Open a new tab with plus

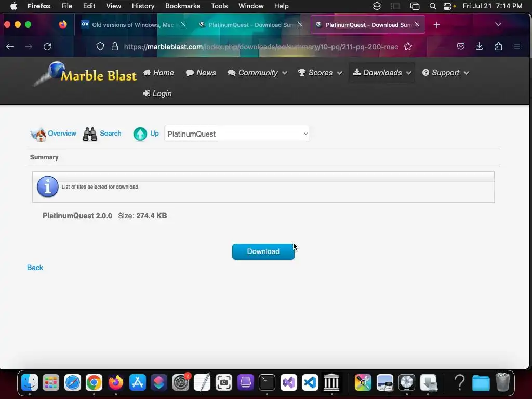(436, 25)
